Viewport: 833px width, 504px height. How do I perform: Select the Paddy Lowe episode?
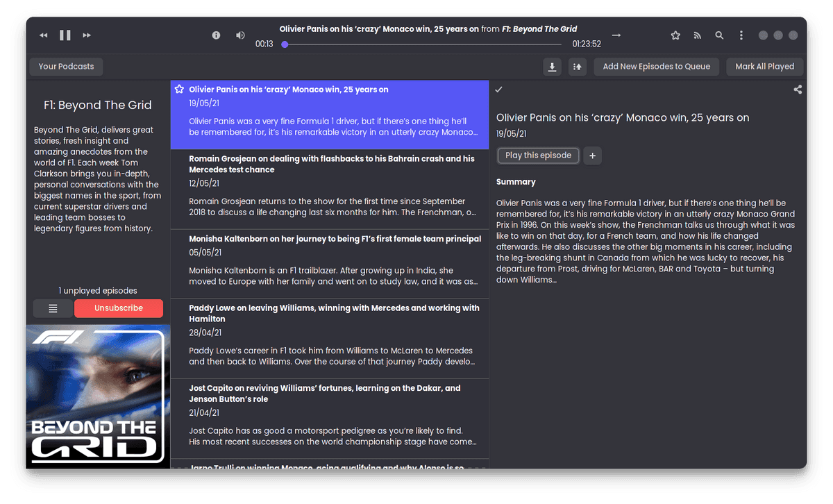[x=330, y=339]
